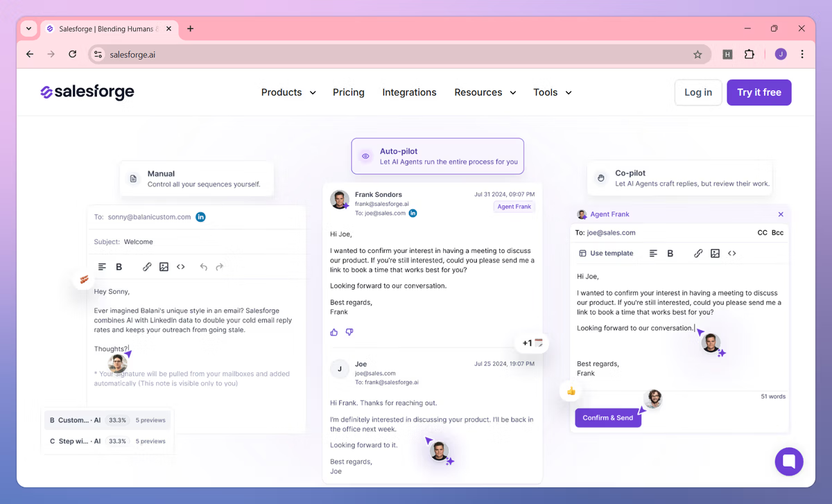Expand the Products menu
The image size is (832, 504).
(288, 92)
